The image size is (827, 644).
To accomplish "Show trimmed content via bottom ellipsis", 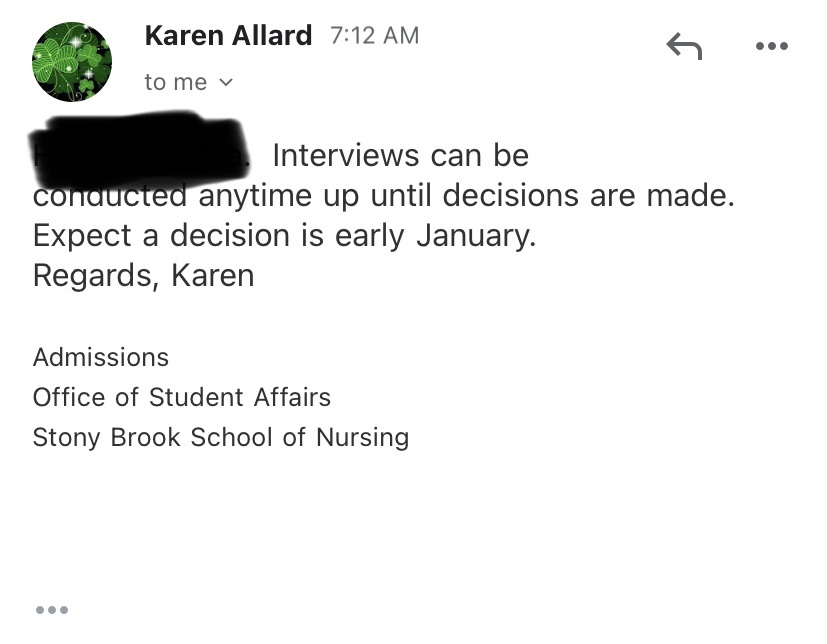I will coord(52,610).
